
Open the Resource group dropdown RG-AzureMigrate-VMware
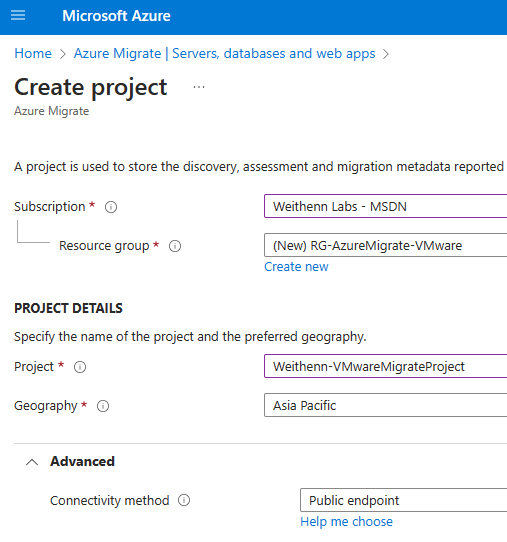pos(385,245)
